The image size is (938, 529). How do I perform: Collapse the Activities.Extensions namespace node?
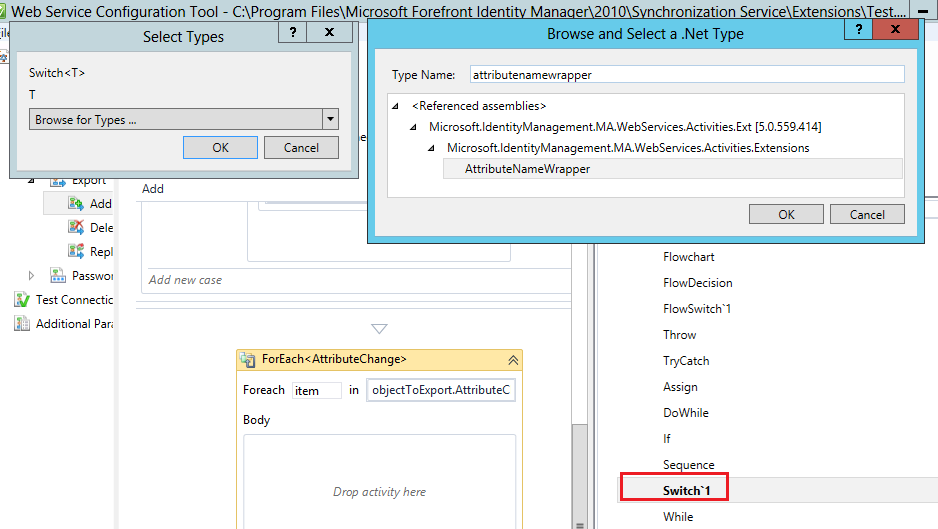point(431,148)
